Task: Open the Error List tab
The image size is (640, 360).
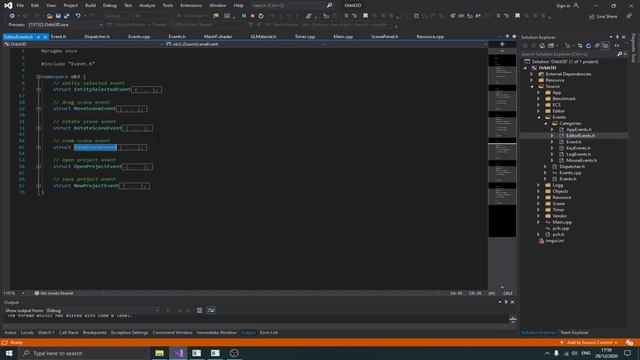Action: [269, 333]
